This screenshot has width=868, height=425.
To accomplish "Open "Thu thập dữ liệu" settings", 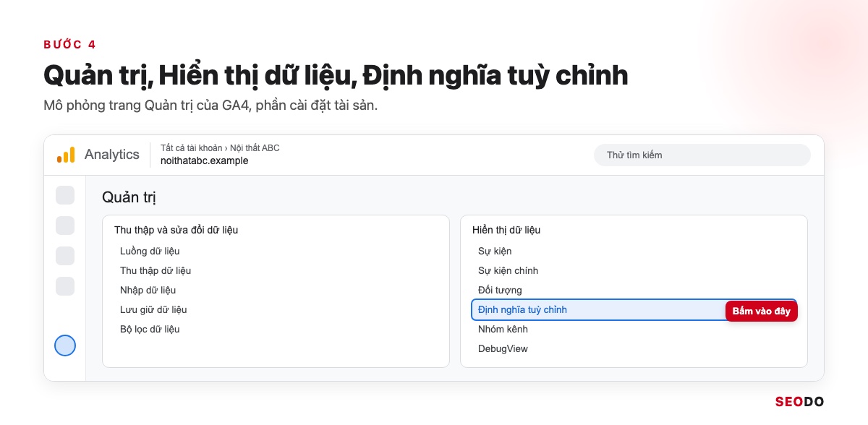I will coord(156,270).
